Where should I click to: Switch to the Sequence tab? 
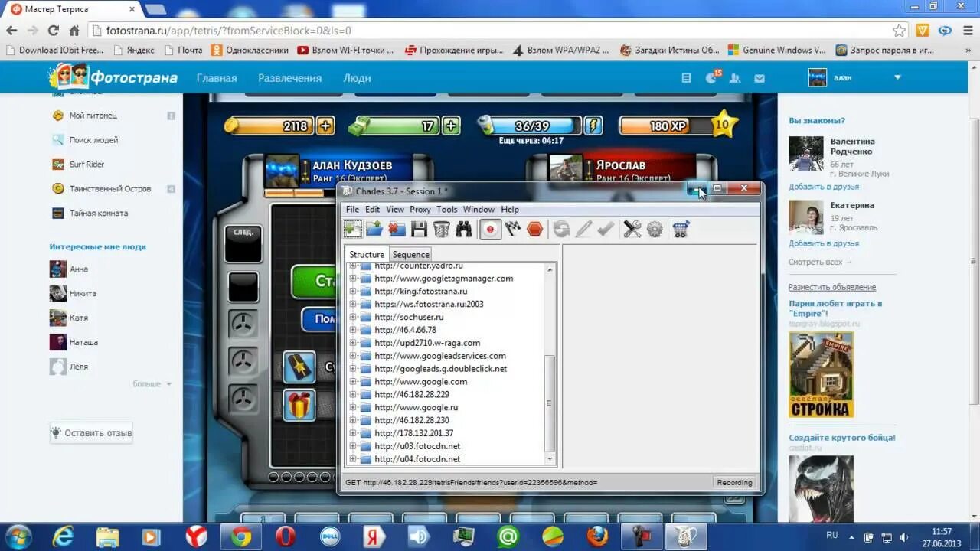click(411, 255)
